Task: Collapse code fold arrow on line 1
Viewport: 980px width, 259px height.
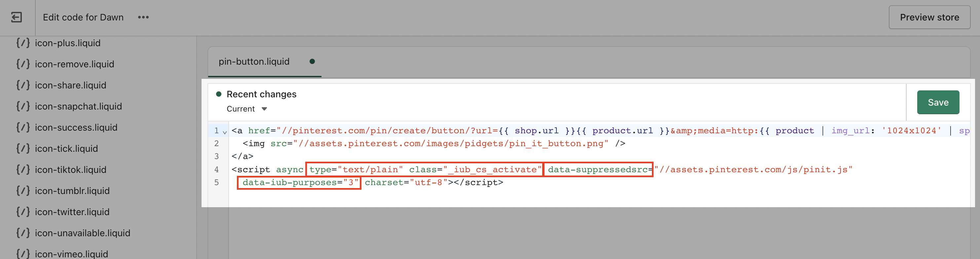Action: [x=225, y=132]
